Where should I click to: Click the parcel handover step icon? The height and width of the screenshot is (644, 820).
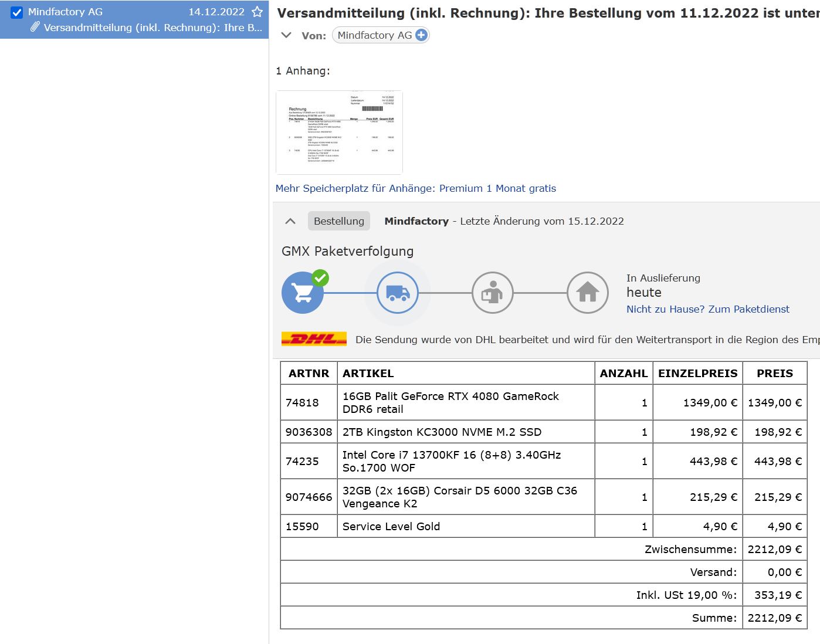tap(493, 293)
